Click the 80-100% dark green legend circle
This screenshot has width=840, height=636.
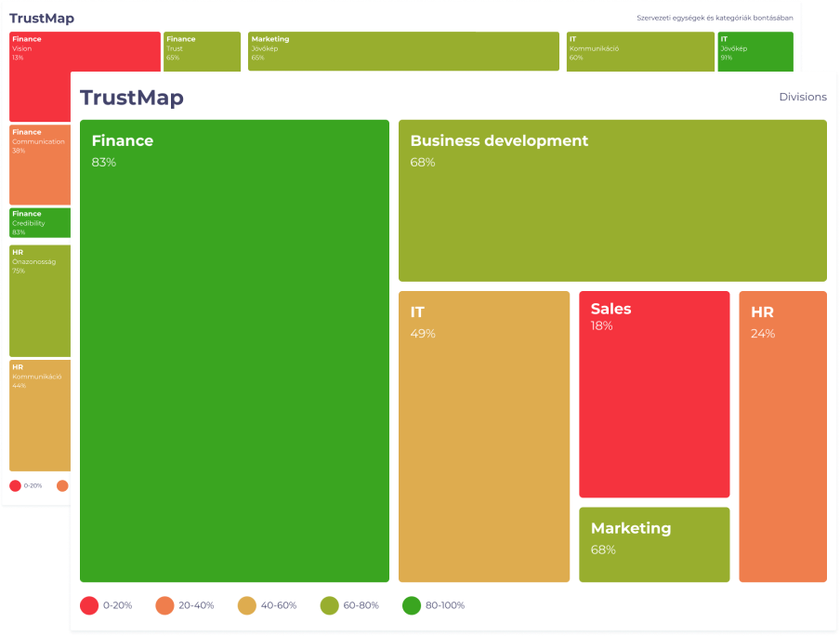tap(412, 605)
